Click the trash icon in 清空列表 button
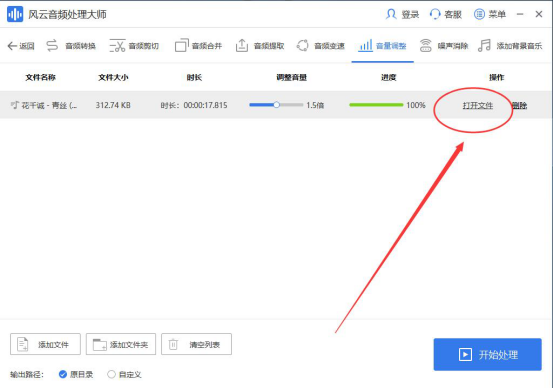 [173, 344]
